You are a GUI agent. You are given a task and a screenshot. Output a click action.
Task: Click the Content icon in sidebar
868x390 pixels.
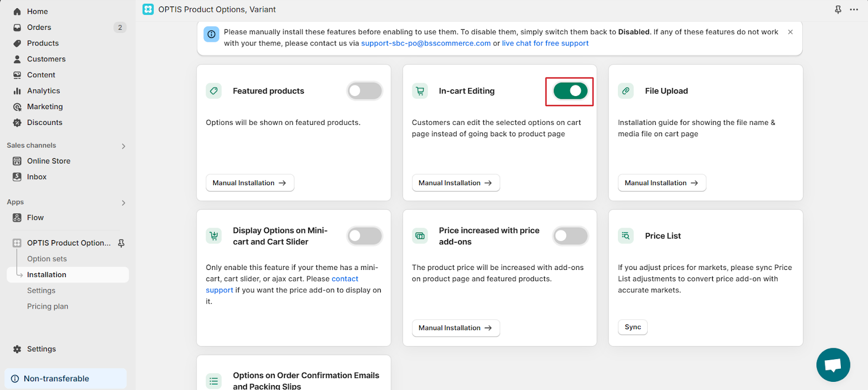tap(17, 75)
